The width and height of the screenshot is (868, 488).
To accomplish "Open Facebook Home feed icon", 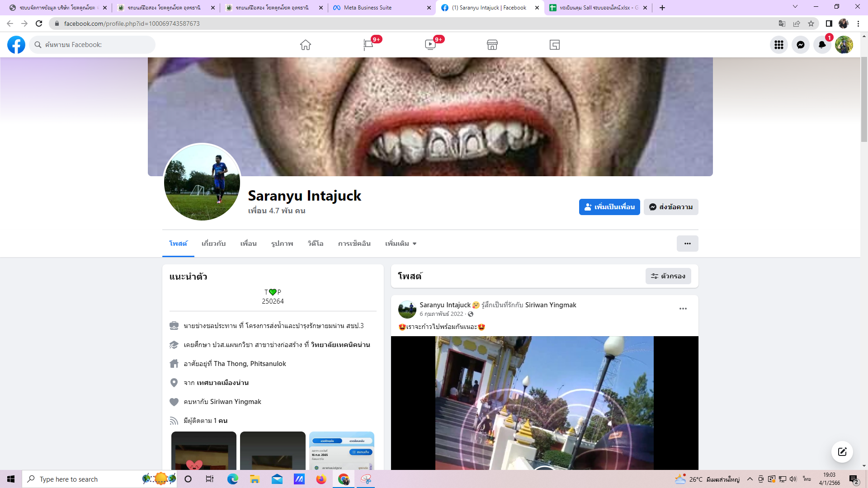I will point(306,45).
